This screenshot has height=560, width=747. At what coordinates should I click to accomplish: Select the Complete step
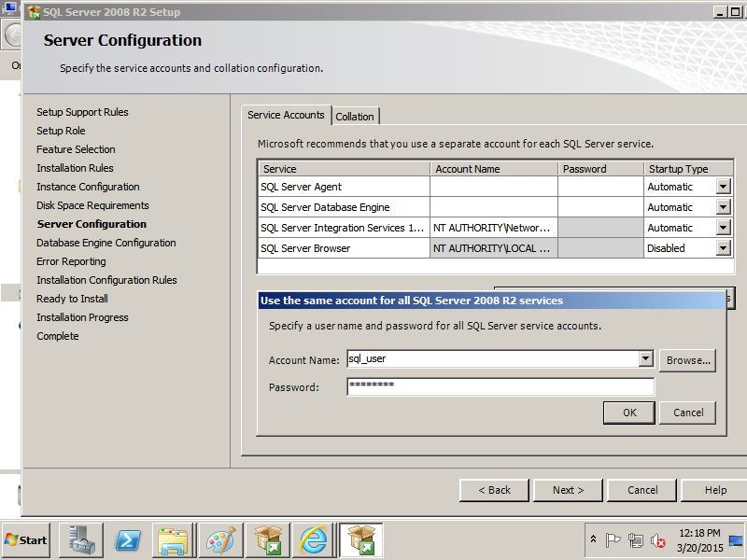point(58,336)
